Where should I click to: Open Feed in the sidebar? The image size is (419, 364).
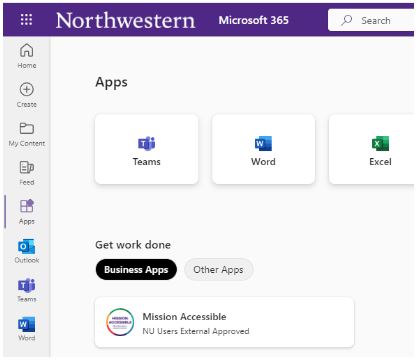pos(27,173)
